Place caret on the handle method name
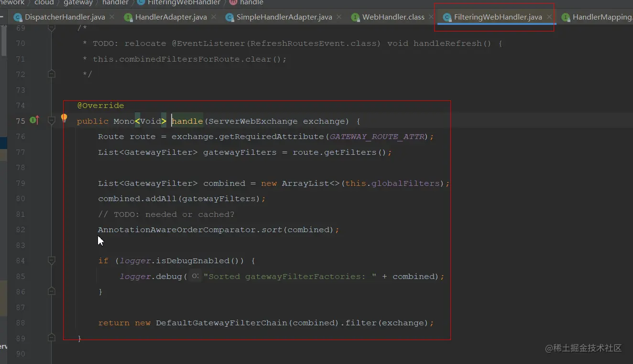This screenshot has height=364, width=633. coord(187,121)
